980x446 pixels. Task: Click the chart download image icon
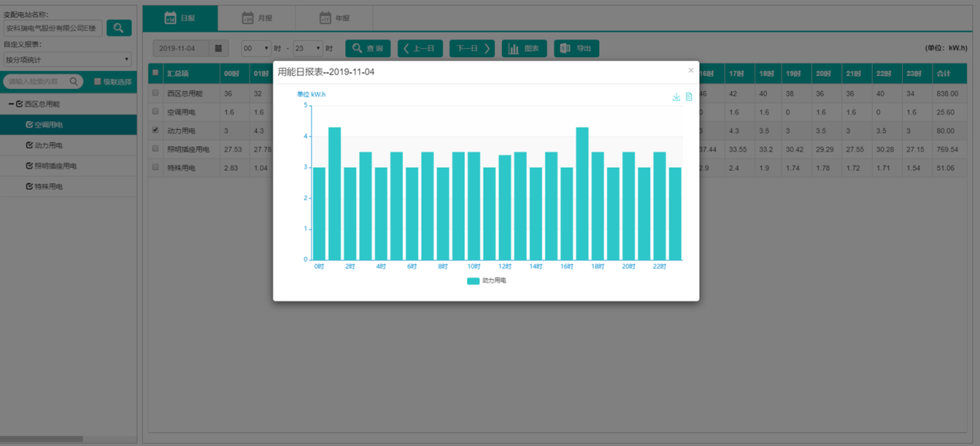coord(676,97)
